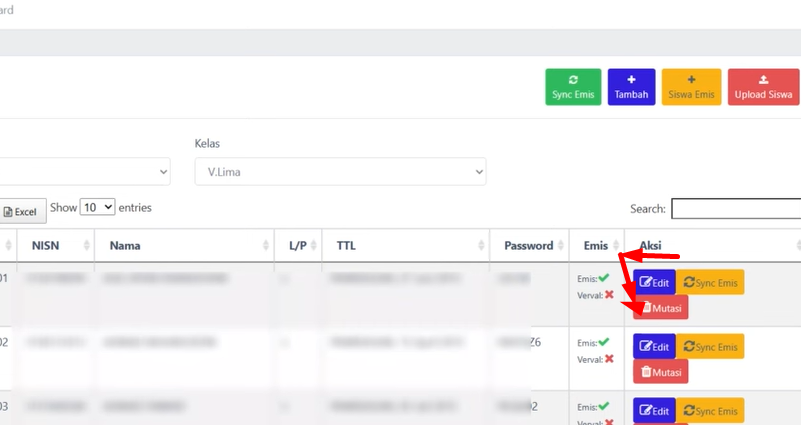Click the blue Tambah plus button
Image resolution: width=801 pixels, height=425 pixels.
click(x=631, y=87)
